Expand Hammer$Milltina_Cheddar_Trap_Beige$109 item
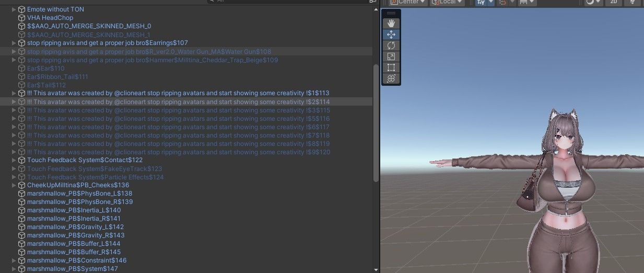This screenshot has height=273, width=644. click(14, 60)
